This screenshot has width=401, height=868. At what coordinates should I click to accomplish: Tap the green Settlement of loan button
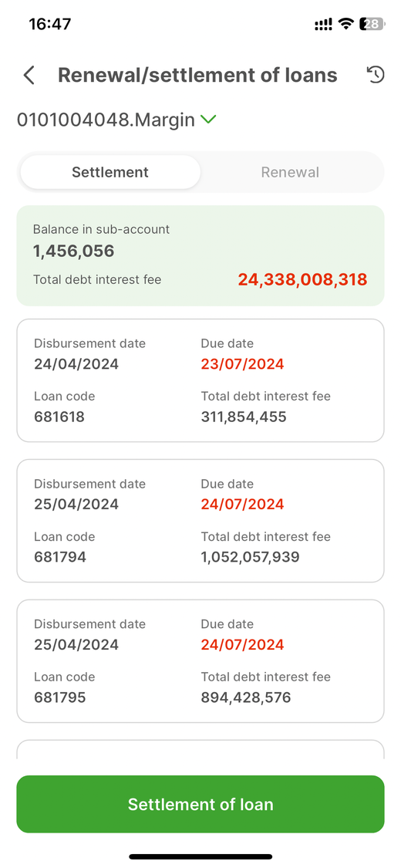200,804
